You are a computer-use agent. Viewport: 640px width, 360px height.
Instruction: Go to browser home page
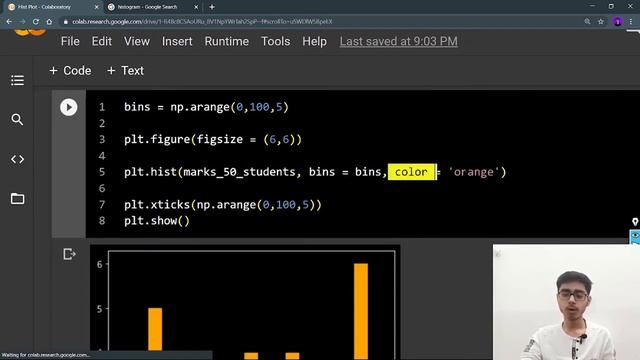(x=49, y=22)
